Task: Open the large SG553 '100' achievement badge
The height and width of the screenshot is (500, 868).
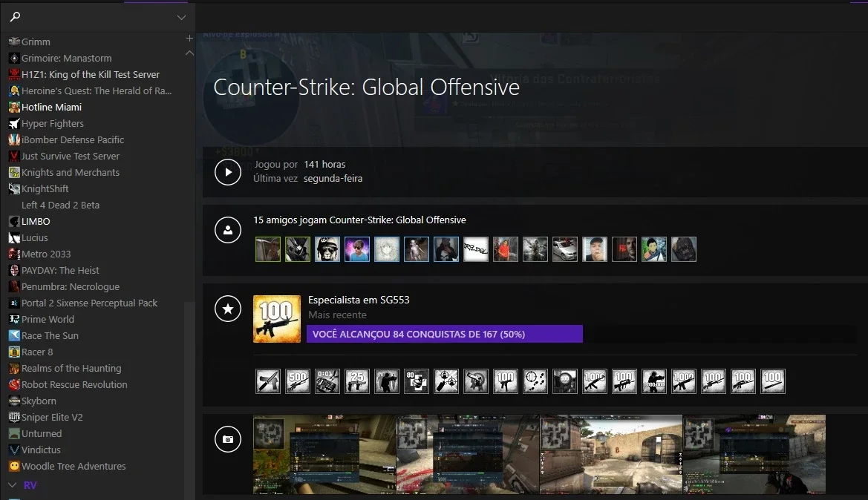Action: (277, 318)
